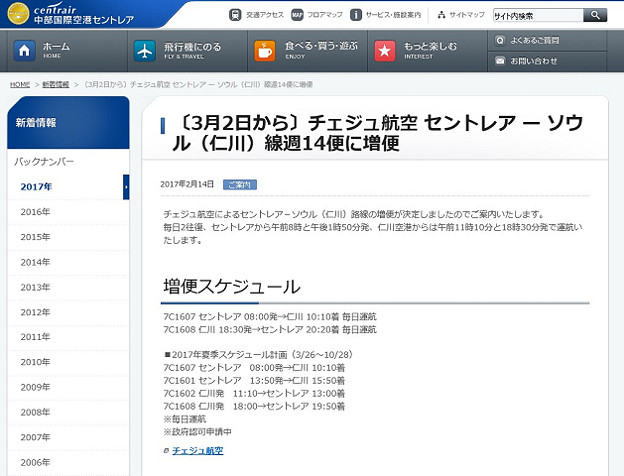Click the バックナンバー label
The image size is (624, 476).
click(x=44, y=162)
